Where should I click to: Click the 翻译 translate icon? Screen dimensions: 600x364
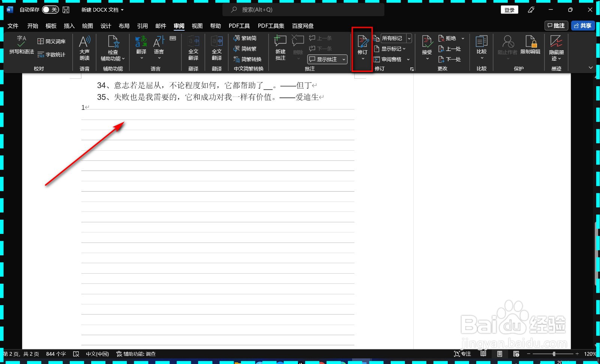point(141,41)
